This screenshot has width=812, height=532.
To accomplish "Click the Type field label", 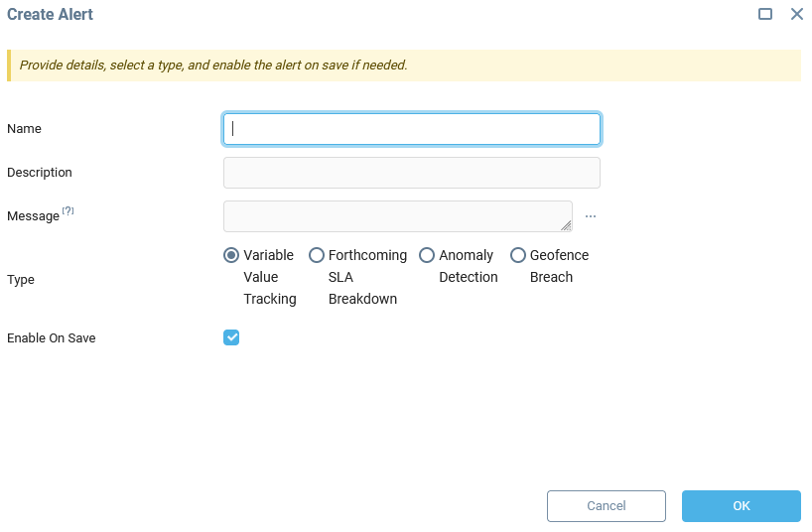I will [x=21, y=280].
